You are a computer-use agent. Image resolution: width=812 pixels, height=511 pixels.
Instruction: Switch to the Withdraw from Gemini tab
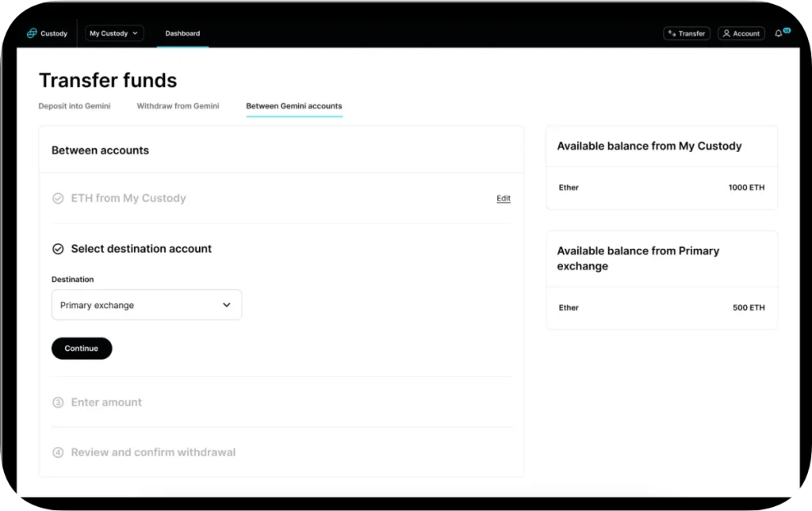178,105
